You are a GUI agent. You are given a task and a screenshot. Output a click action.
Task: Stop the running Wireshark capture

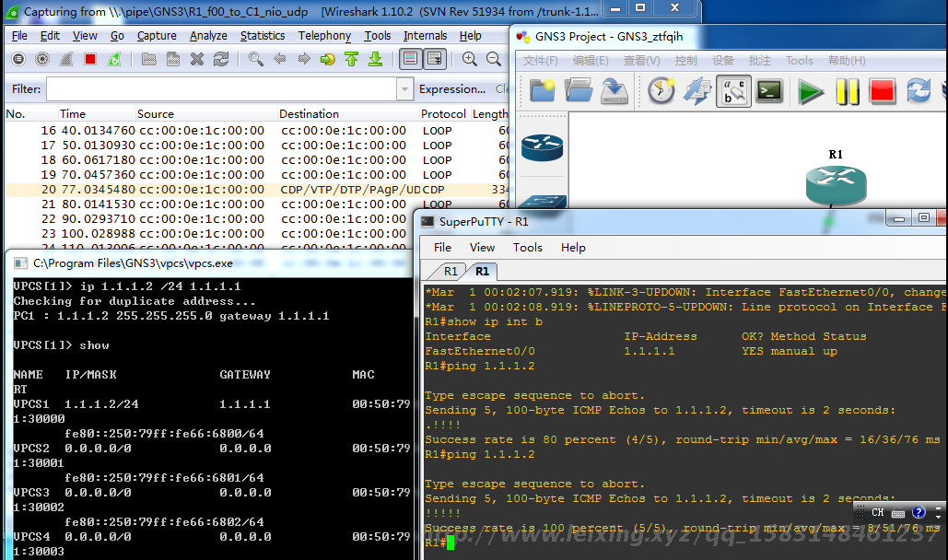[x=90, y=59]
